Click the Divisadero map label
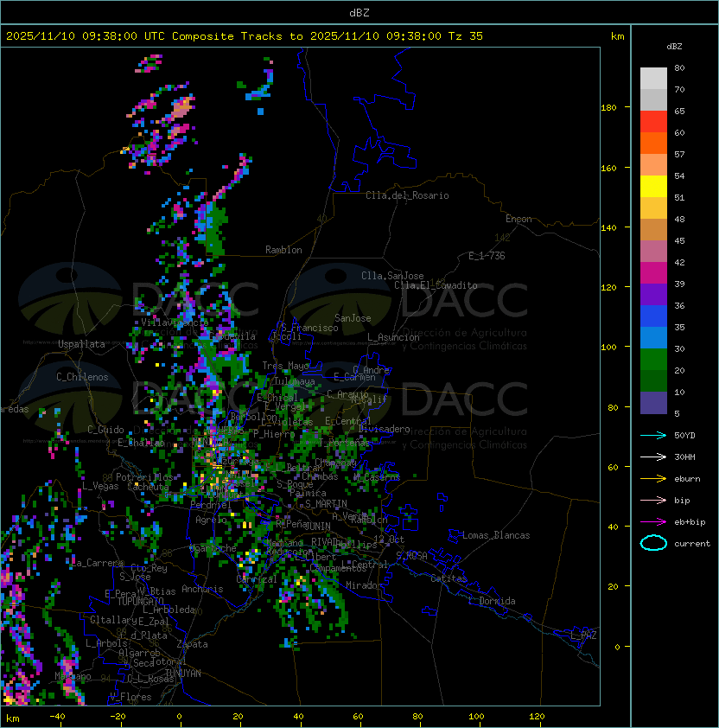 [384, 429]
